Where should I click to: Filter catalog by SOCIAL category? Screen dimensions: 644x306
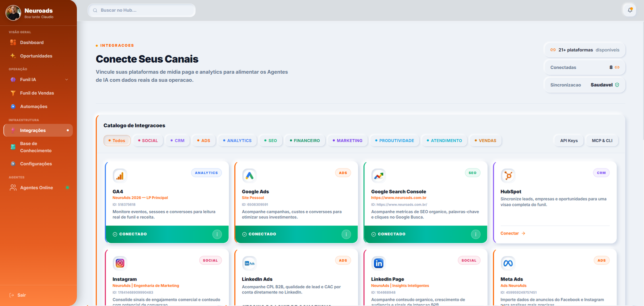(148, 141)
